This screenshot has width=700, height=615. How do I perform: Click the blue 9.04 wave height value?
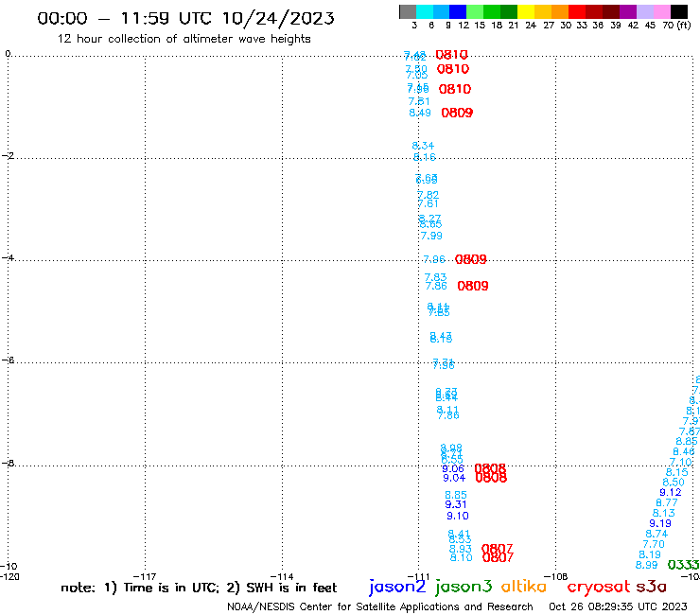(x=454, y=479)
